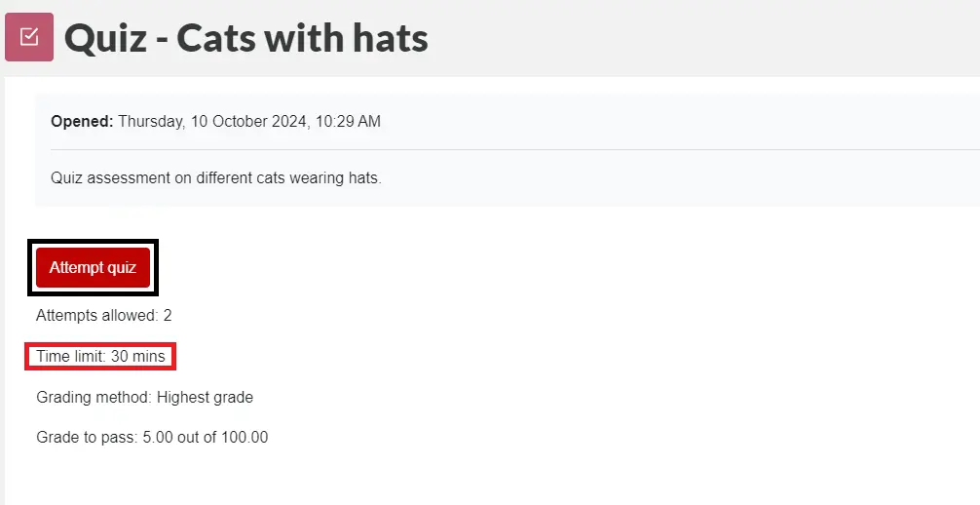Start the quiz with Attempt quiz button
This screenshot has height=505, width=980.
click(94, 268)
